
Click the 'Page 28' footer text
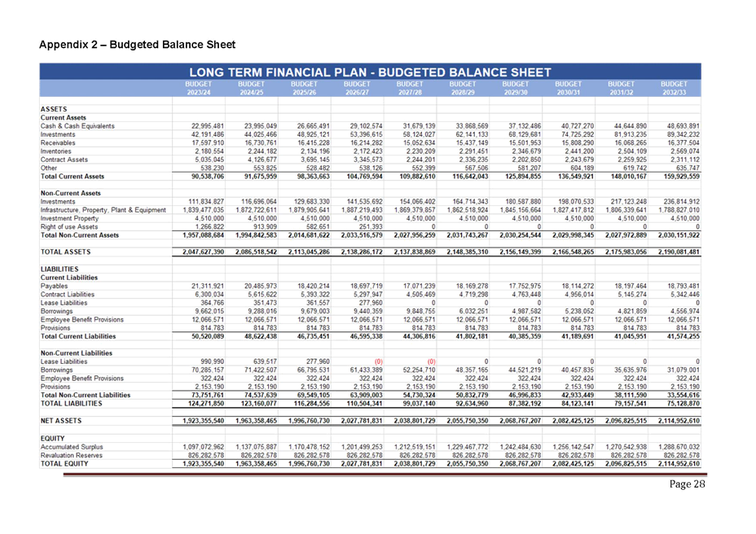687,484
